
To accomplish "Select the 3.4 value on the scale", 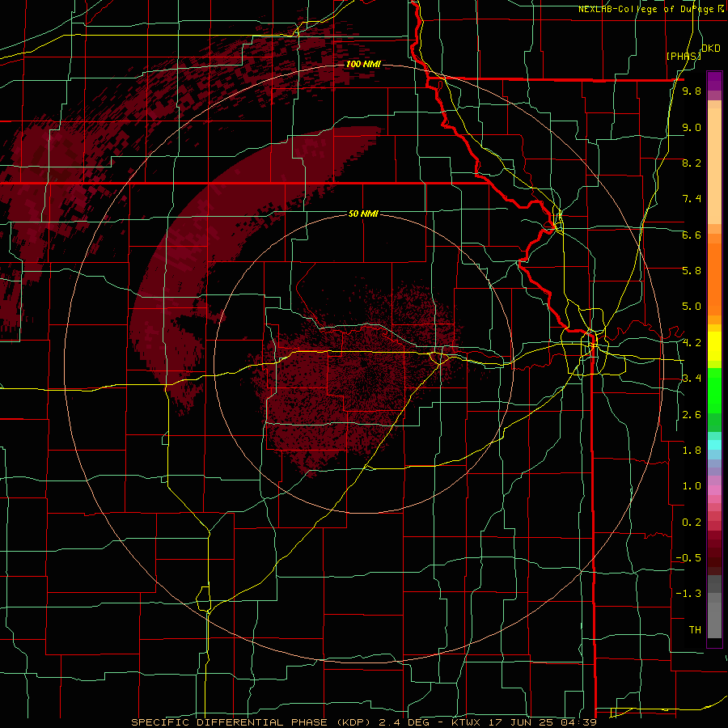I will 692,379.
